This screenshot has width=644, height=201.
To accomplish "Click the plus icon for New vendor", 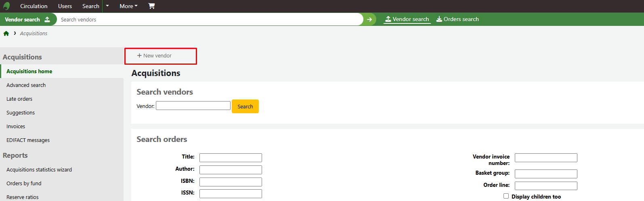I will point(139,56).
